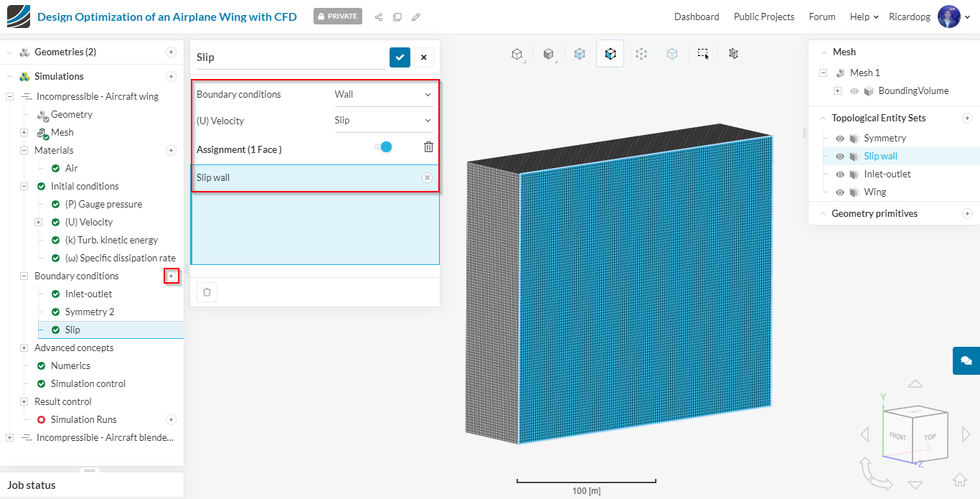Image resolution: width=980 pixels, height=499 pixels.
Task: Close the Slip panel with the X
Action: (x=423, y=57)
